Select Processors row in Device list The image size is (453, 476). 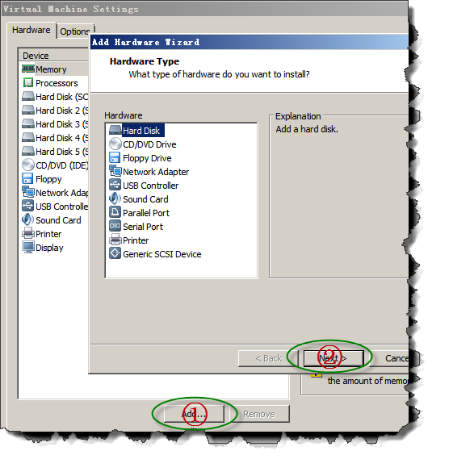55,83
